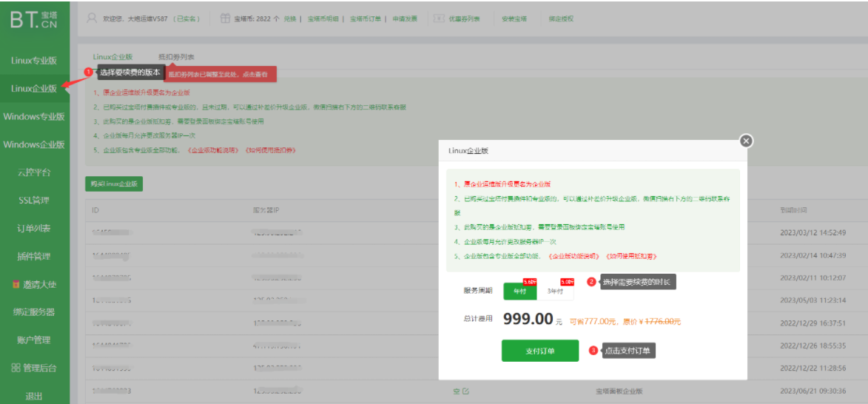This screenshot has height=404, width=868.
Task: Click the 999.00 total price
Action: coord(528,319)
